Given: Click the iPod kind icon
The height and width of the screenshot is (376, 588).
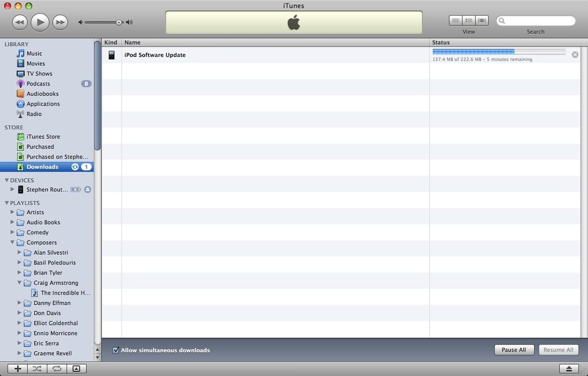Looking at the screenshot, I should [111, 55].
